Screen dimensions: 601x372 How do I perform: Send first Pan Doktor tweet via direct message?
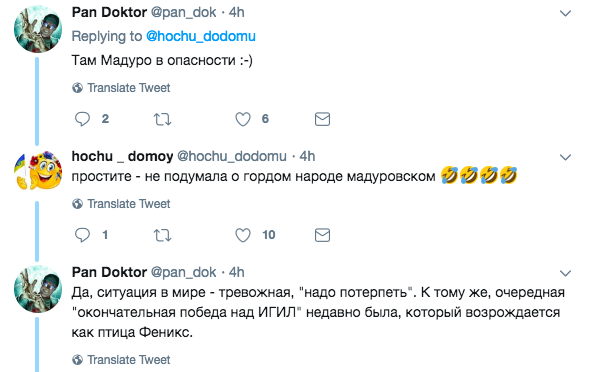pyautogui.click(x=322, y=119)
